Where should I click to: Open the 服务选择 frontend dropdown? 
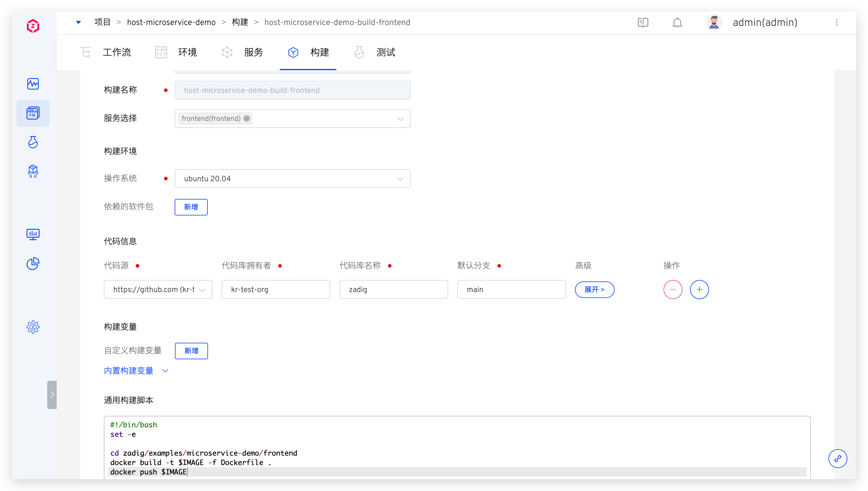click(399, 118)
